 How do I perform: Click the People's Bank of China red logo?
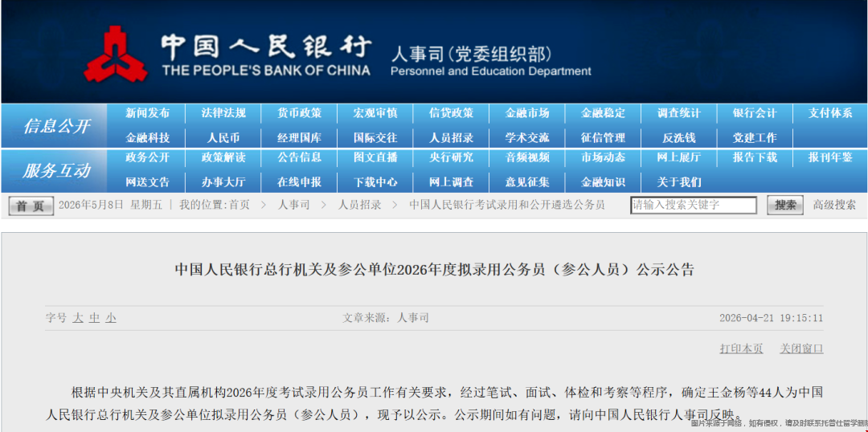pos(115,54)
